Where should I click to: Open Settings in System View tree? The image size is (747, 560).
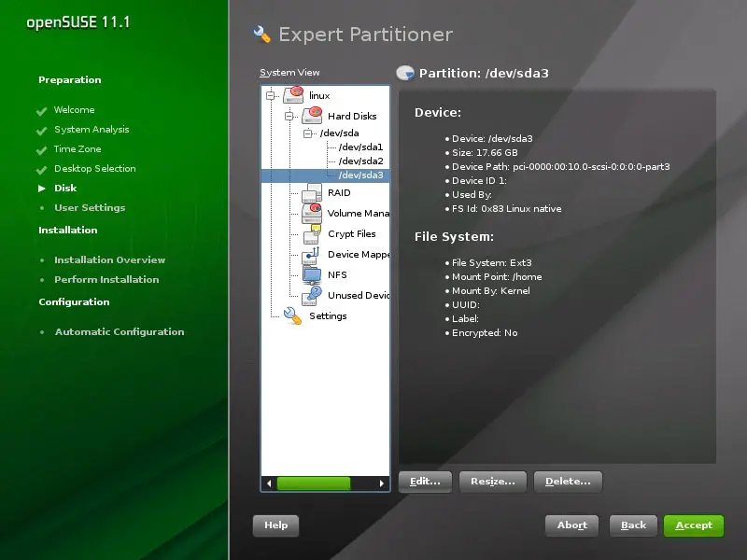(328, 315)
